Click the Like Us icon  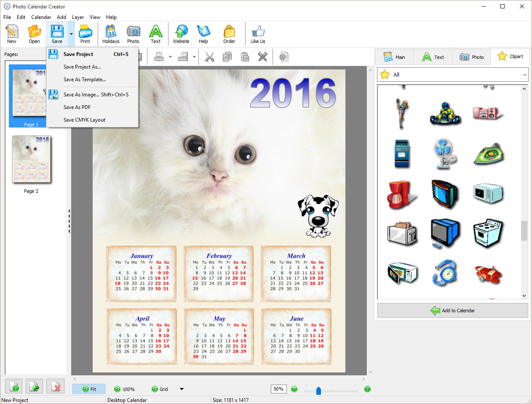coord(258,34)
